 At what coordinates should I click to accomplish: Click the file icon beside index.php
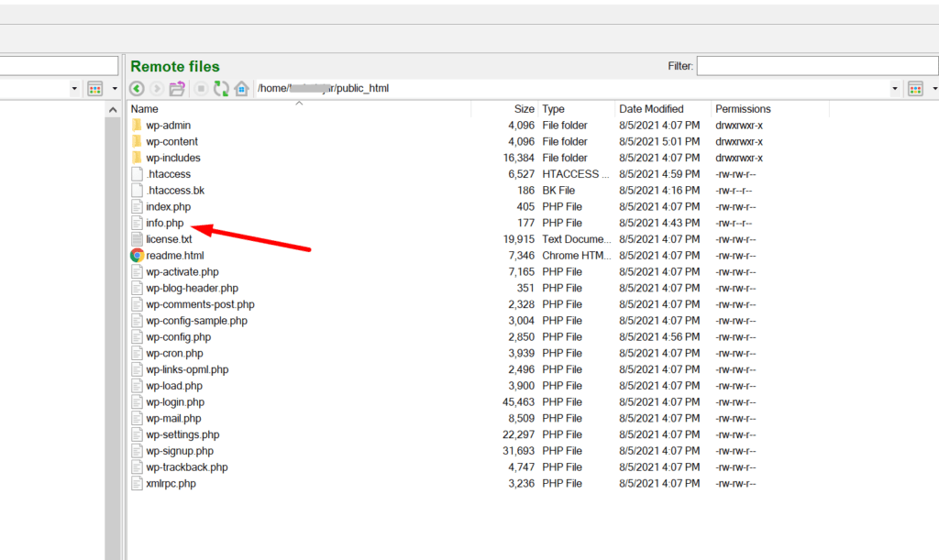click(138, 206)
